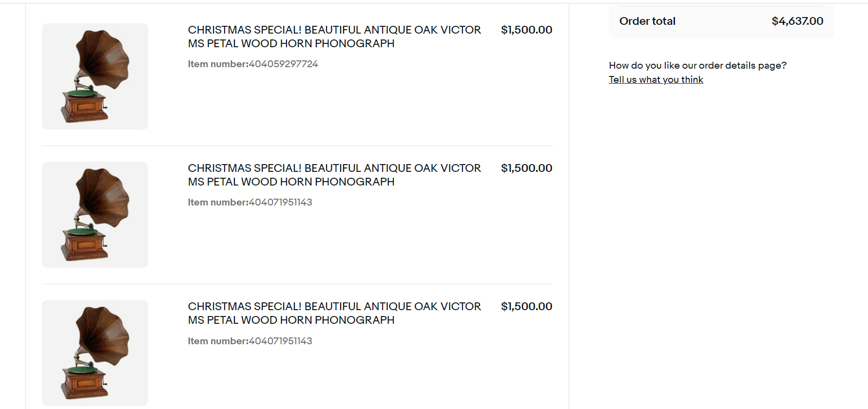Click the 'Order total' label

647,21
